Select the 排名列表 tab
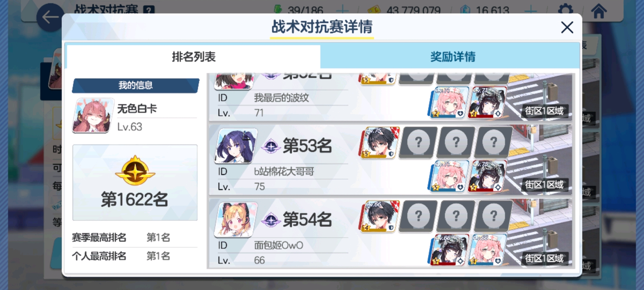Viewport: 644px width, 290px height. click(x=194, y=57)
